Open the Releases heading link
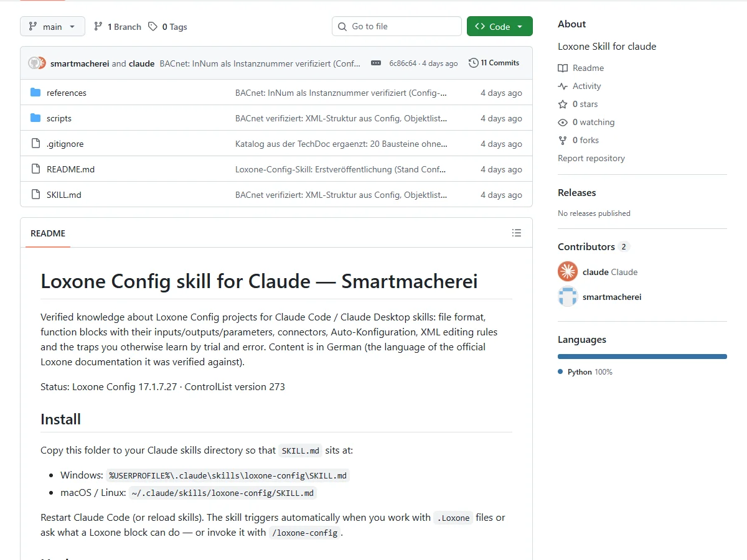The height and width of the screenshot is (560, 747). [x=577, y=192]
